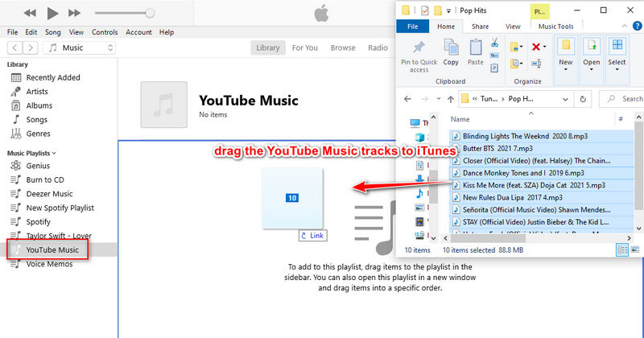Click the Explorer Up arrow
Image resolution: width=644 pixels, height=338 pixels.
(x=451, y=99)
